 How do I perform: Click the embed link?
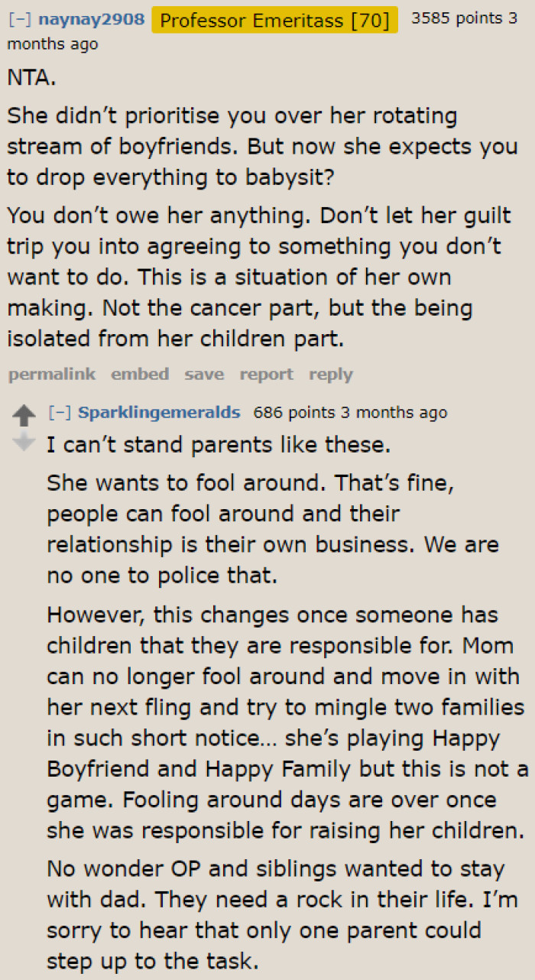tap(140, 374)
